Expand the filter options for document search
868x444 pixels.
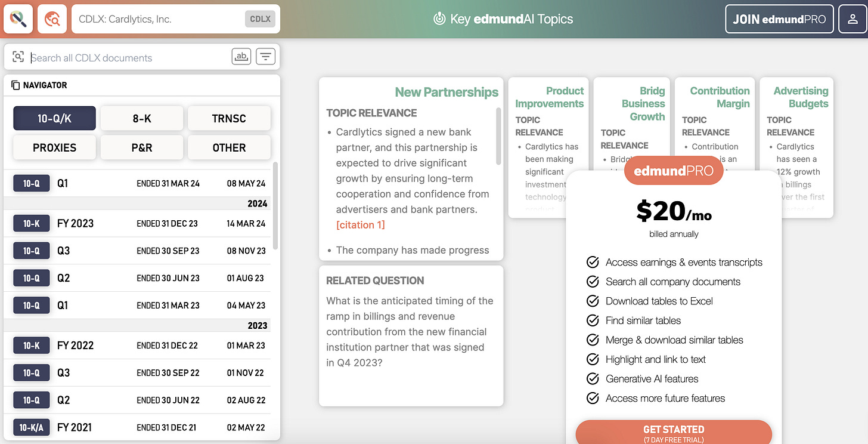(265, 55)
